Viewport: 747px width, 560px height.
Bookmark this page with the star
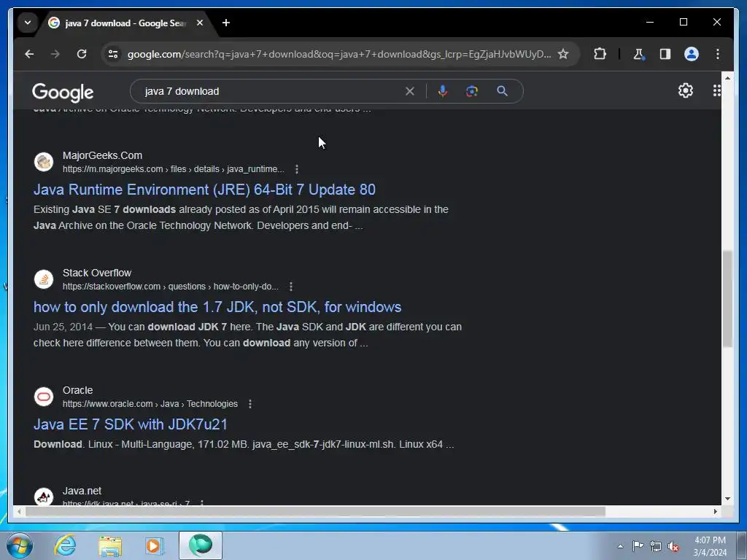tap(563, 54)
